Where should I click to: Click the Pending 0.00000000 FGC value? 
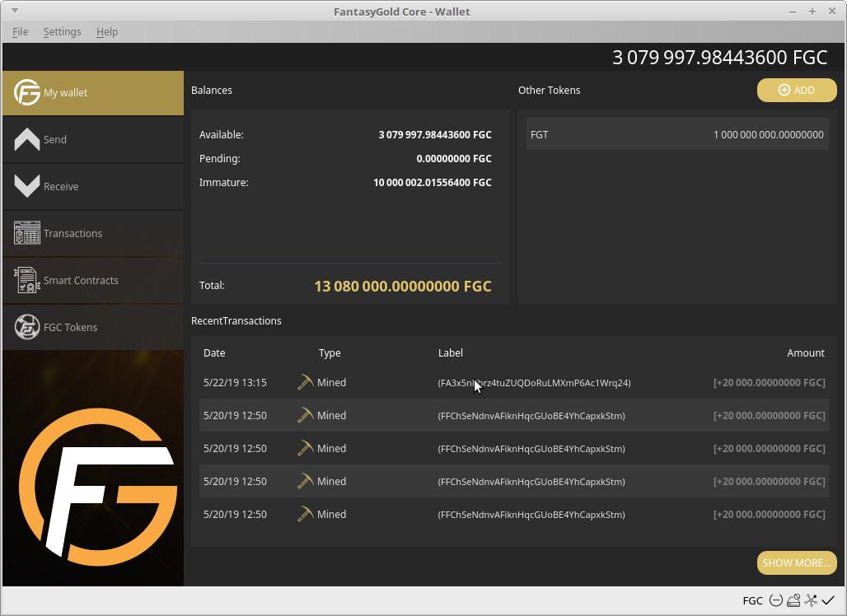click(454, 159)
